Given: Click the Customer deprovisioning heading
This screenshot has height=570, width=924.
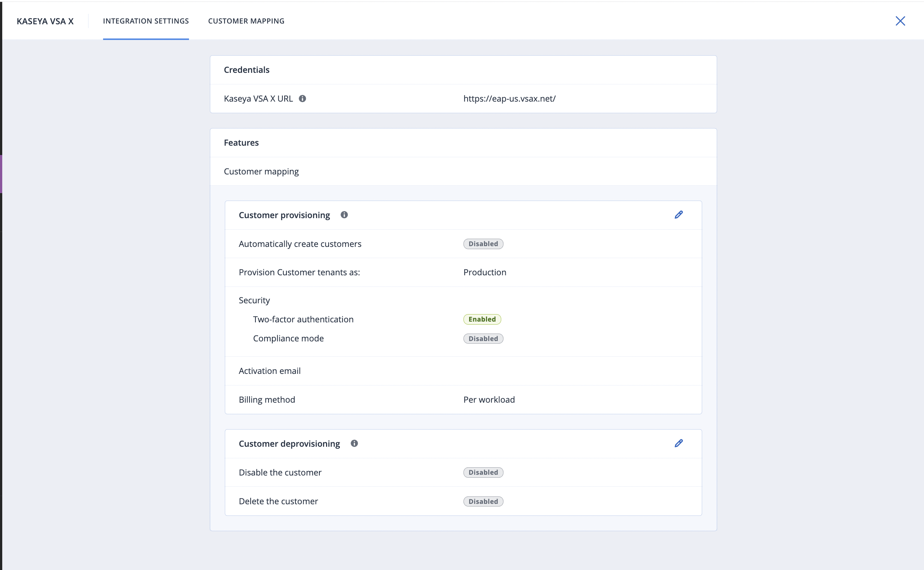Looking at the screenshot, I should pyautogui.click(x=289, y=444).
